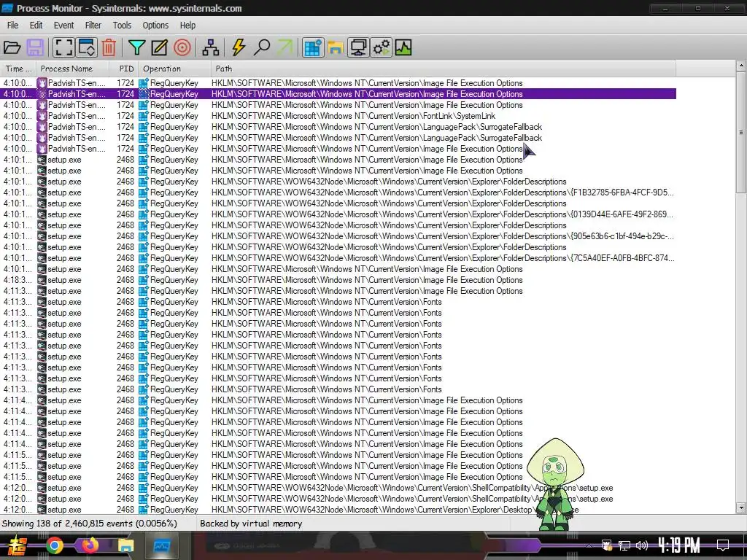747x560 pixels.
Task: Open the Help menu
Action: 187,26
